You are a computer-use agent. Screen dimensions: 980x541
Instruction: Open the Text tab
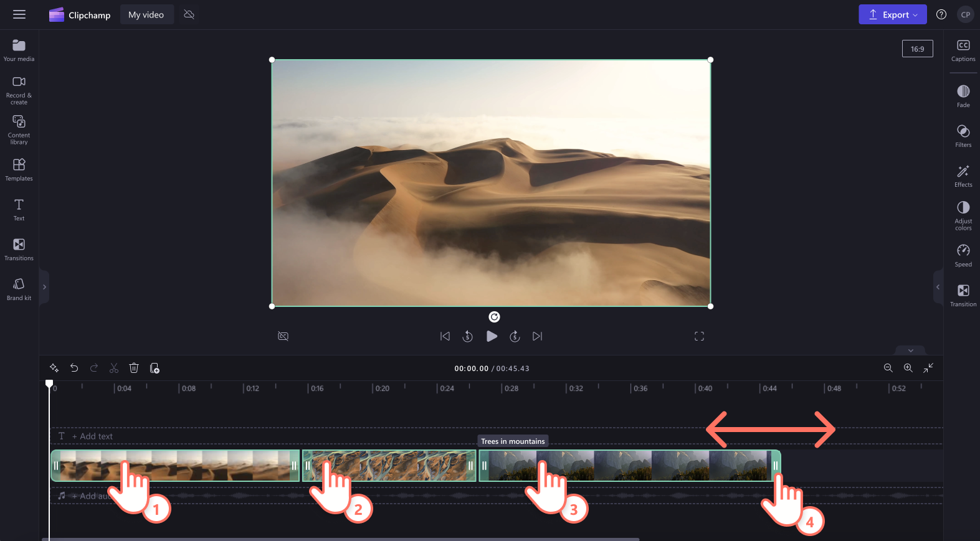pyautogui.click(x=19, y=210)
